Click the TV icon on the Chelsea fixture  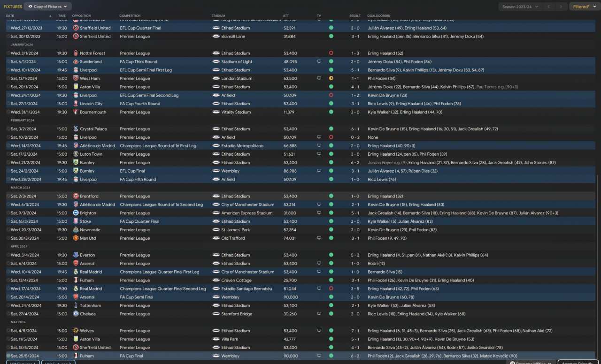pos(319,314)
